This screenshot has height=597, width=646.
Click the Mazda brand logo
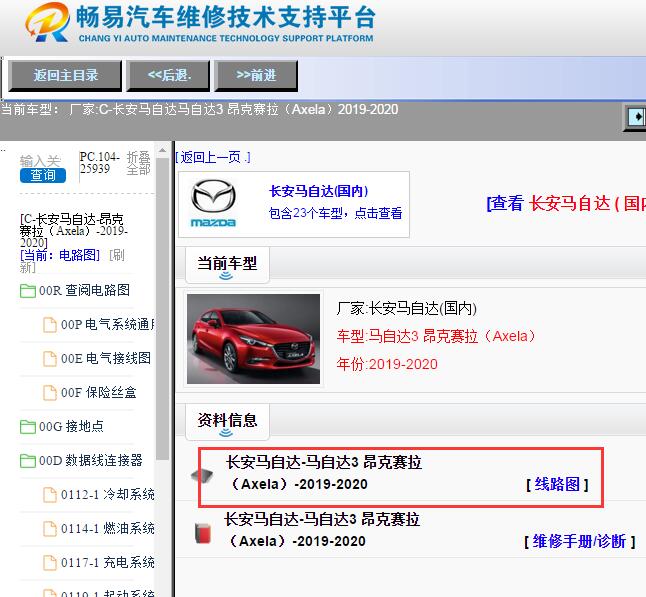pyautogui.click(x=213, y=204)
